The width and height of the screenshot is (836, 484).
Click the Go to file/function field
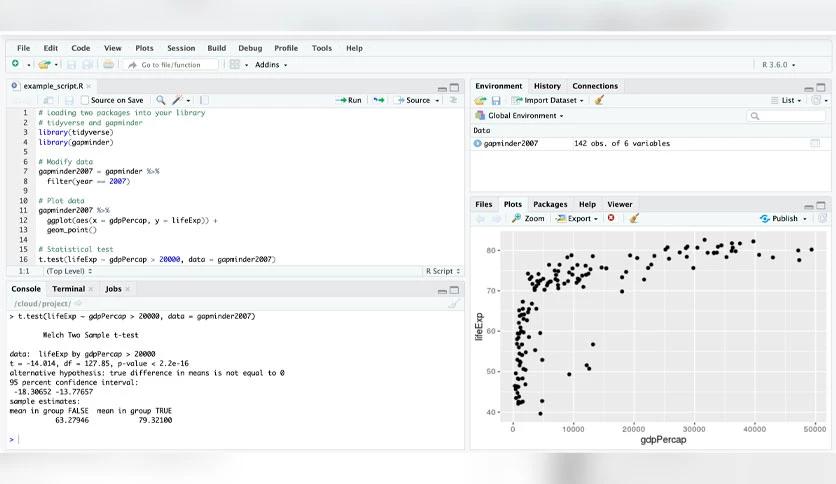point(172,64)
